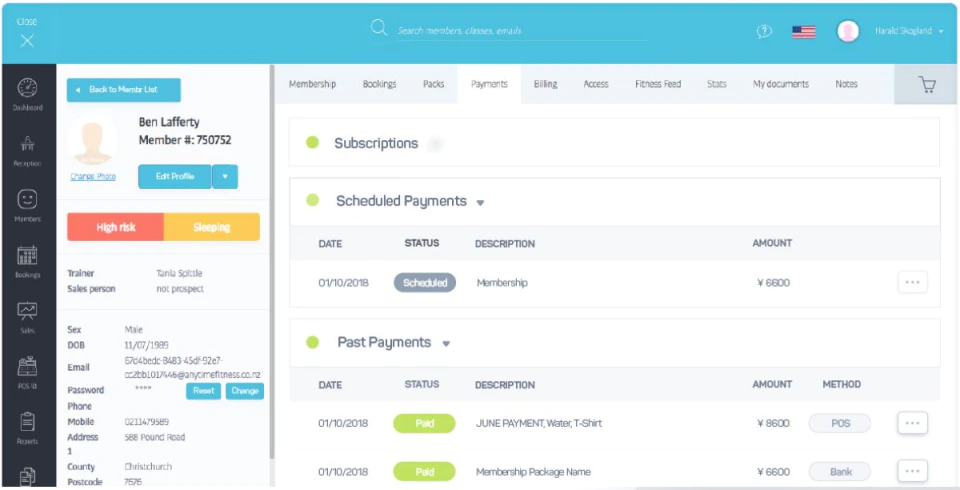960x490 pixels.
Task: Open the Harald Skogland user menu
Action: click(x=909, y=31)
